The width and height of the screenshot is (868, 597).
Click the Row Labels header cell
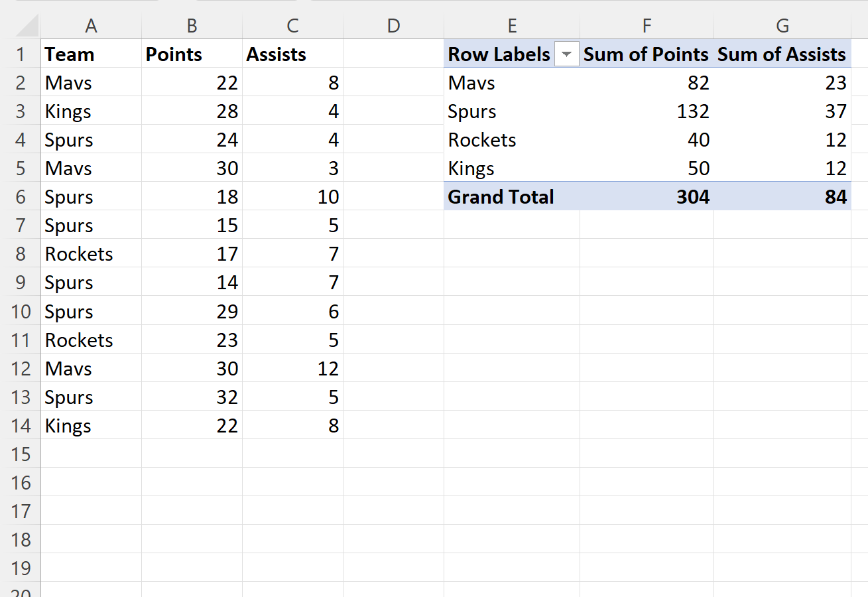point(499,54)
